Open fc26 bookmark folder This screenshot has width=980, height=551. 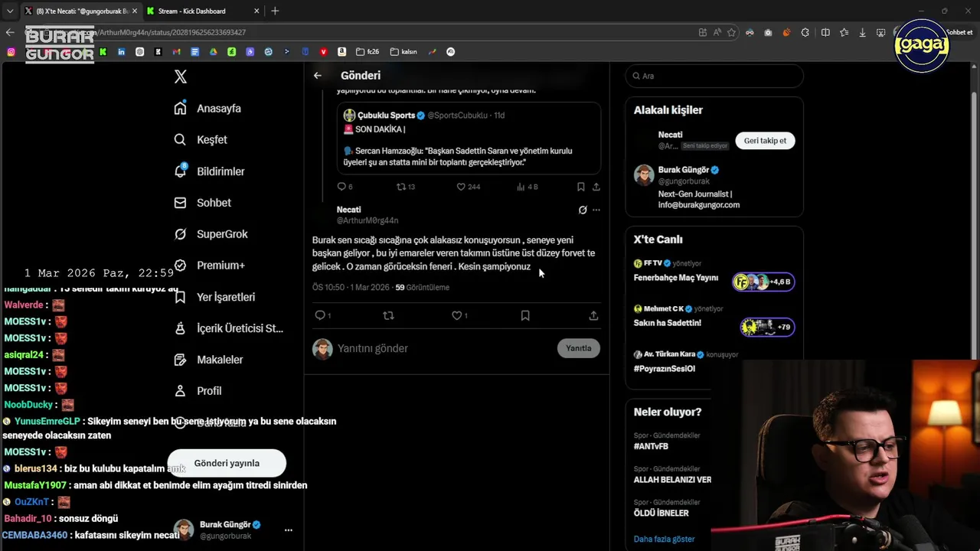(x=367, y=52)
